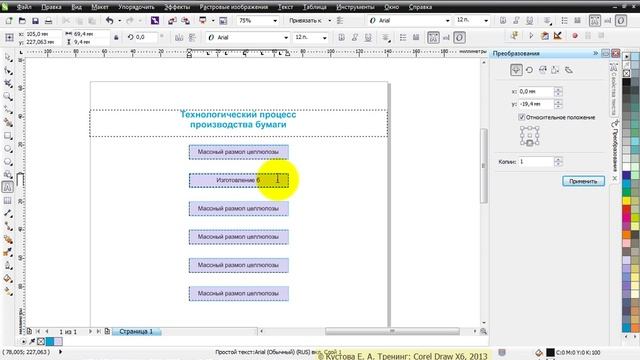The image size is (640, 360).
Task: Open the Справка menu
Action: 420,7
